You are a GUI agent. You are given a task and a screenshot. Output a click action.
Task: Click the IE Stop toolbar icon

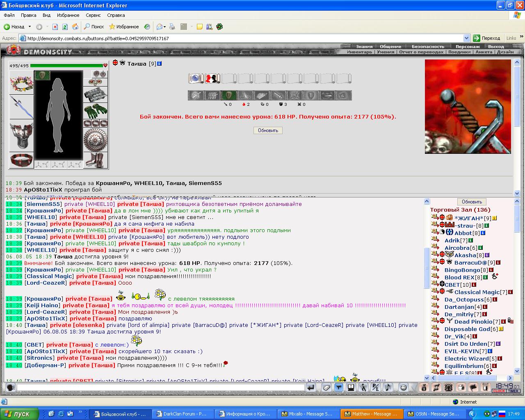click(55, 27)
